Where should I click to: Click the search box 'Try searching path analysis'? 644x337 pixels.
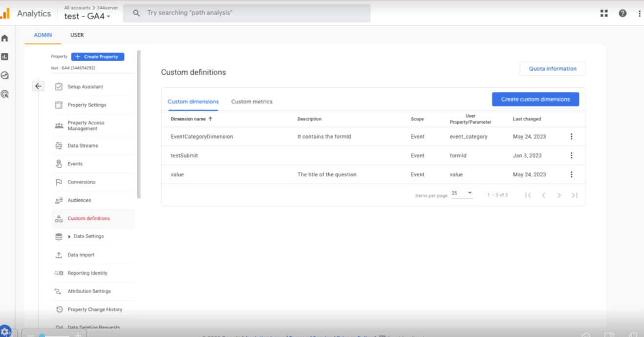(x=247, y=13)
